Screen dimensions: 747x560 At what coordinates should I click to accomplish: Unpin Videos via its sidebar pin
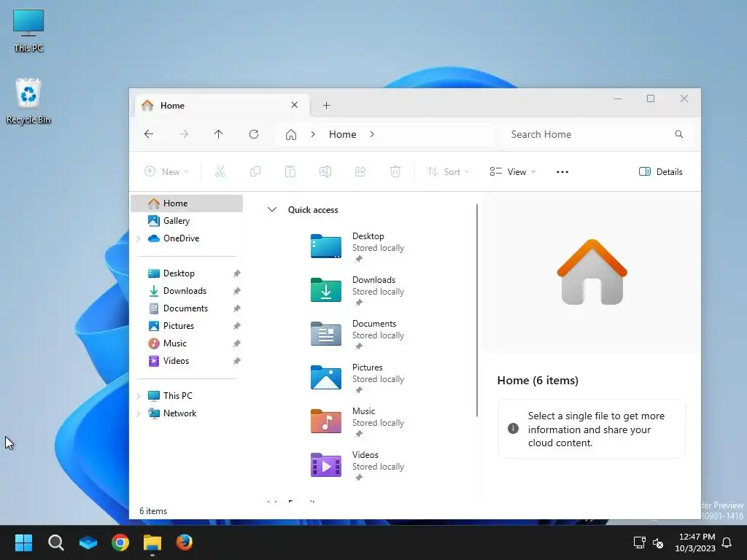(x=237, y=361)
